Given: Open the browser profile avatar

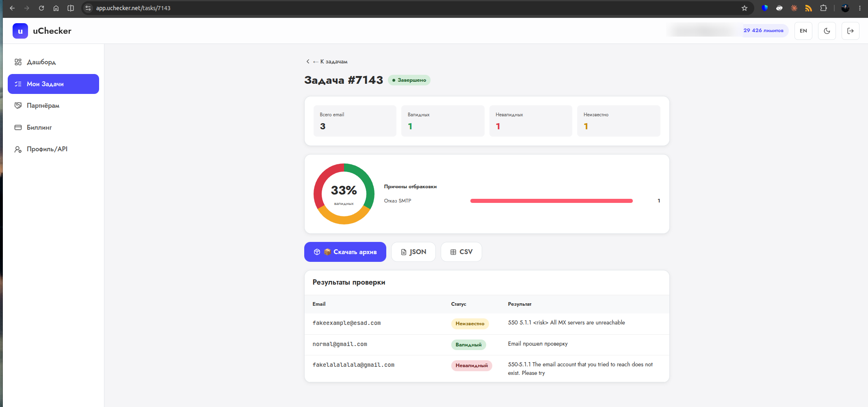Looking at the screenshot, I should pos(845,8).
